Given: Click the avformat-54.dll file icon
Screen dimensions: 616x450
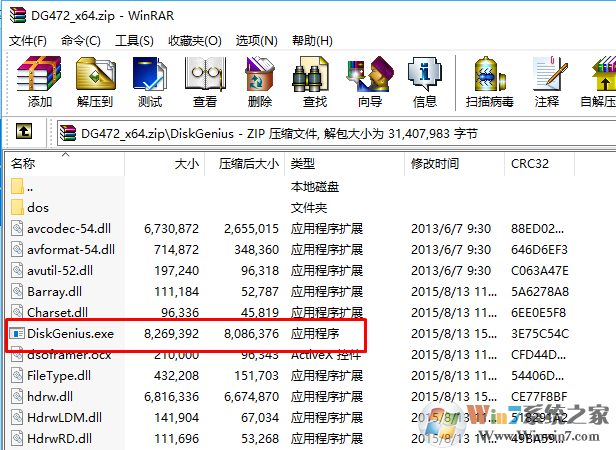Looking at the screenshot, I should click(x=17, y=249).
